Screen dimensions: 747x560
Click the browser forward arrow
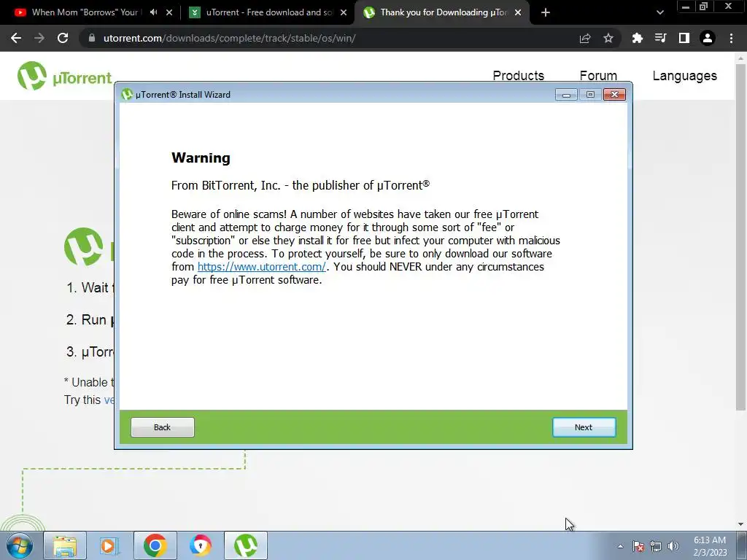(x=39, y=38)
